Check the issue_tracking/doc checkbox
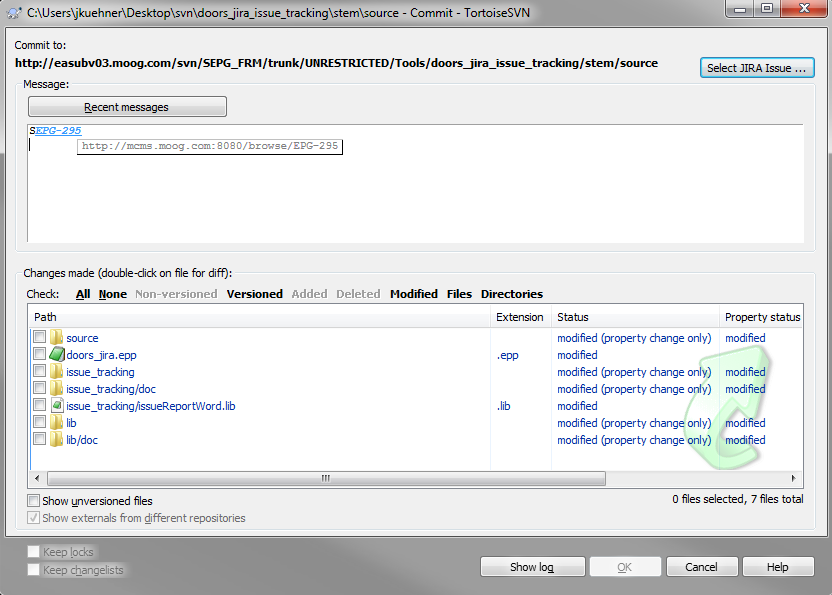 pyautogui.click(x=39, y=388)
